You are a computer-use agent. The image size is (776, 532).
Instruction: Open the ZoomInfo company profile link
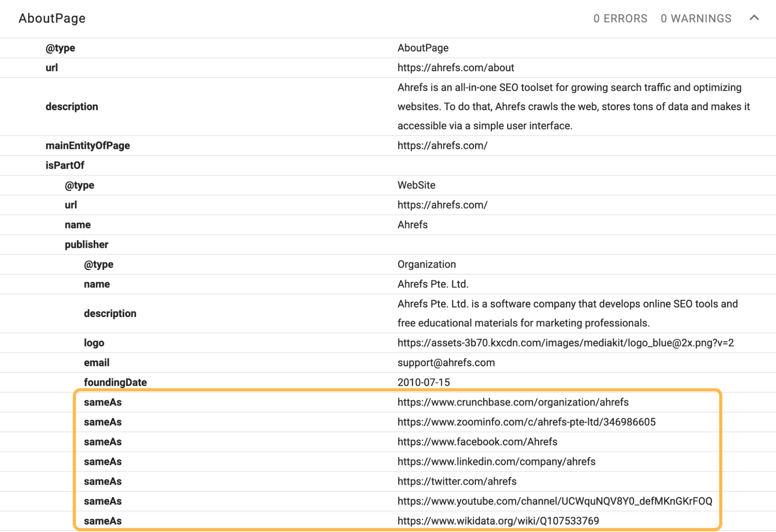526,422
